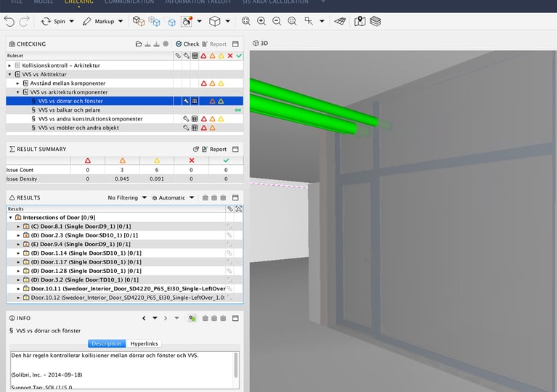Open the Automatic view mode dropdown
Screen dimensions: 557x392
tap(173, 197)
